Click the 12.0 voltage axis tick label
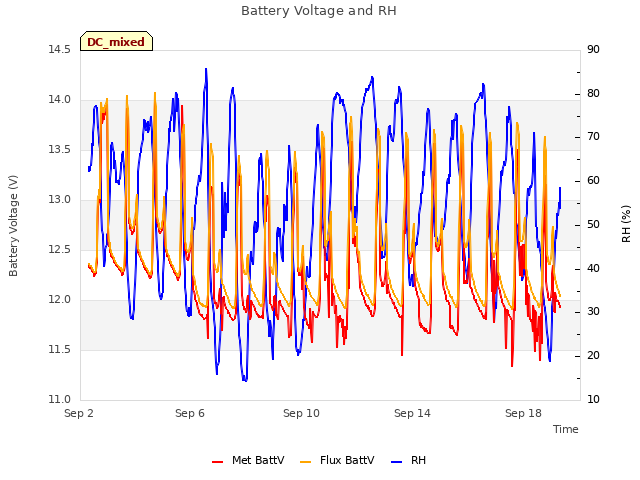Screen dimensions: 640x480 click(x=59, y=300)
